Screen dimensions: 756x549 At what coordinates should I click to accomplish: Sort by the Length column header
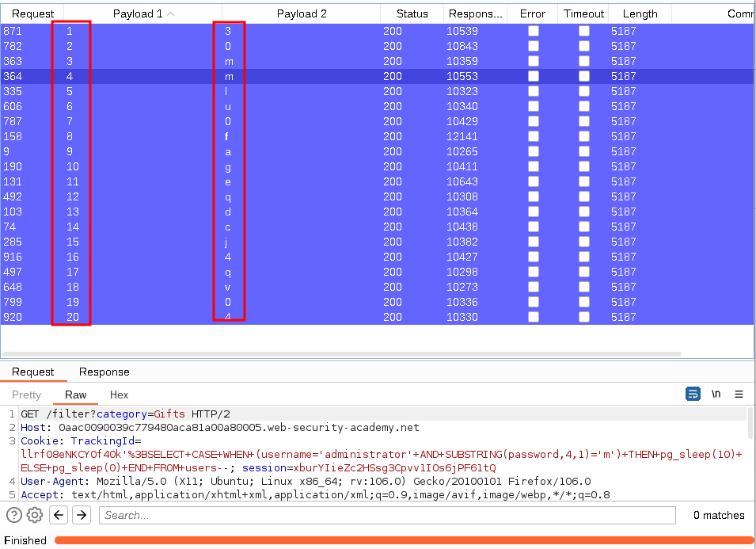tap(640, 14)
